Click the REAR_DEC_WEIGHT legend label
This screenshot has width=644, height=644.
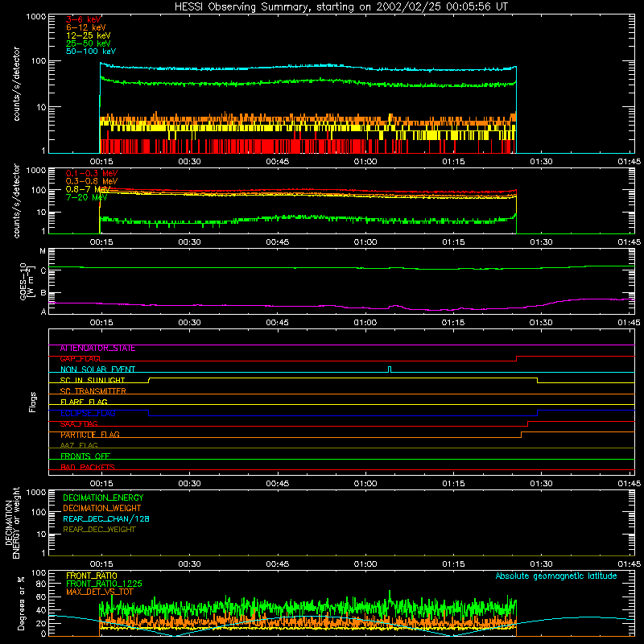(99, 530)
